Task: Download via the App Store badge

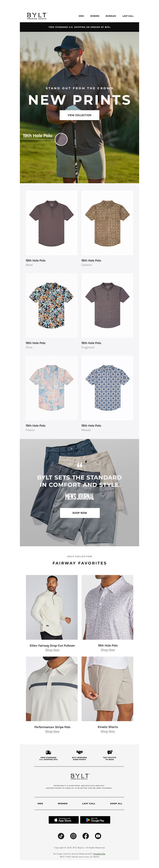Action: click(64, 820)
